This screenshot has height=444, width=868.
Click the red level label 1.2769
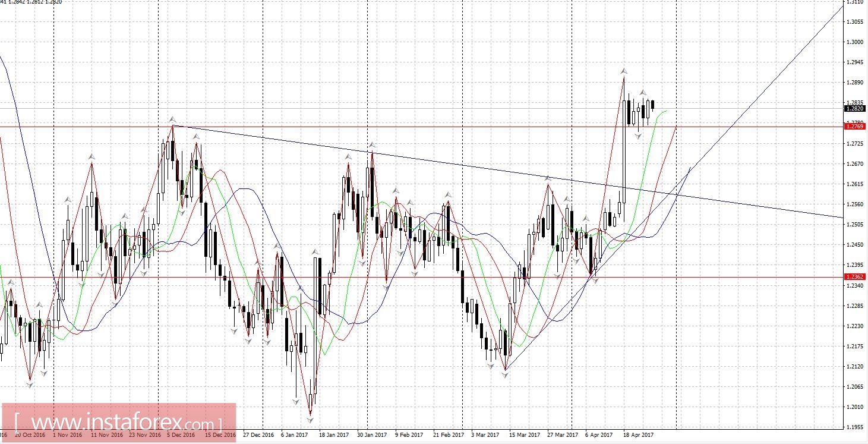click(x=855, y=126)
